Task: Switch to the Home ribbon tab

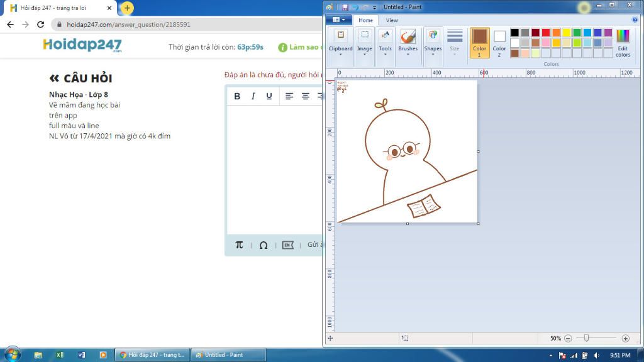Action: point(365,20)
